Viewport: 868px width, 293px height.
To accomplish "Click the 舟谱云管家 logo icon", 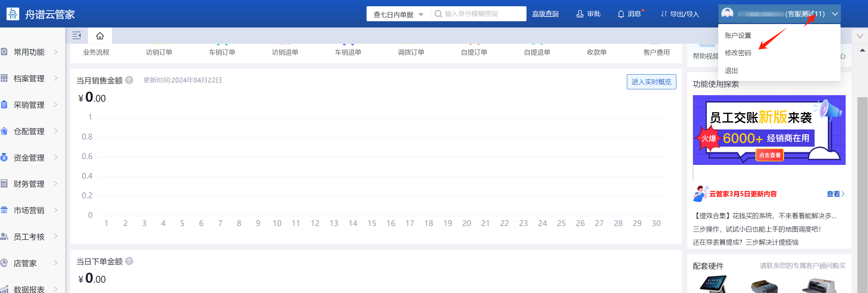I will [13, 14].
